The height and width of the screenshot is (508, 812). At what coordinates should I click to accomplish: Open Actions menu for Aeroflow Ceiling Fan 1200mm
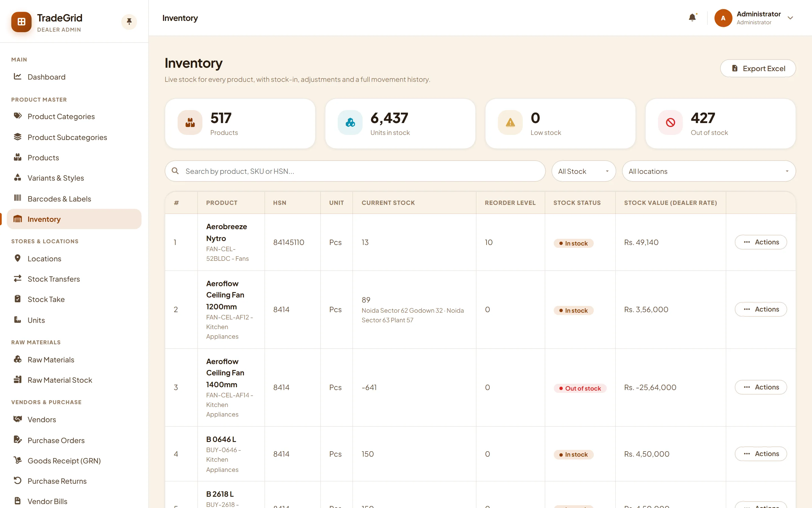pyautogui.click(x=761, y=309)
